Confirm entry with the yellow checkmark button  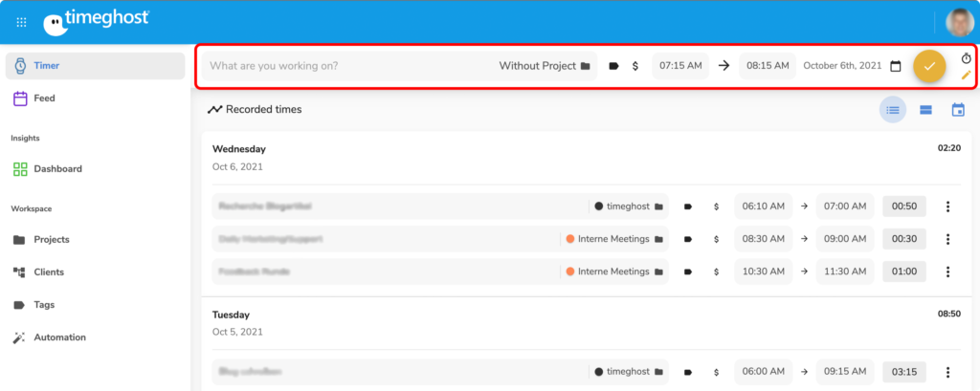coord(928,66)
